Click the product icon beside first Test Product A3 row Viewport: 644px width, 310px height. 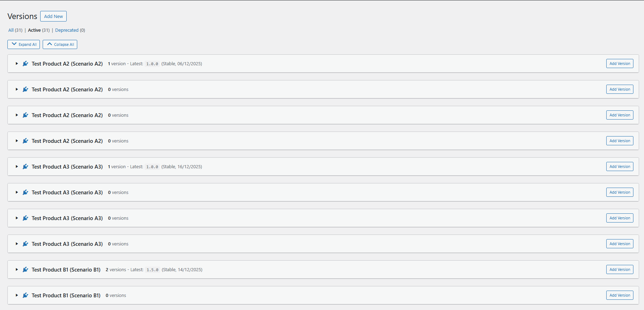[x=25, y=166]
